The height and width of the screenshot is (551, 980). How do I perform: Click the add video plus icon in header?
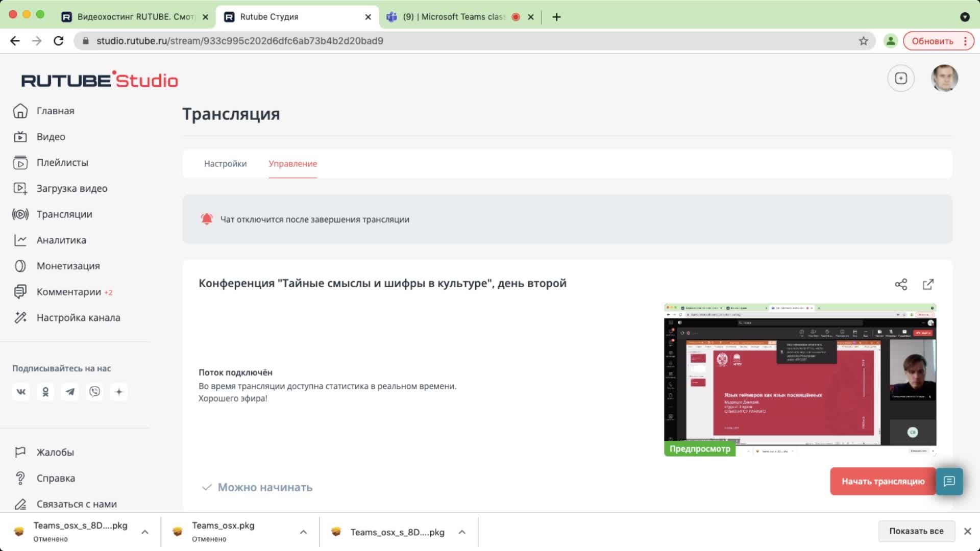901,79
